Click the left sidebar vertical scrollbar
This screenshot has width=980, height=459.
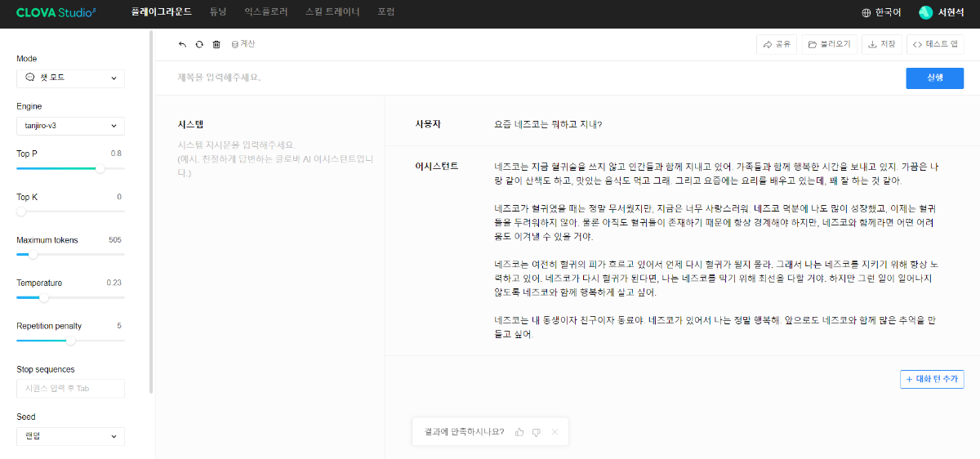click(x=151, y=212)
